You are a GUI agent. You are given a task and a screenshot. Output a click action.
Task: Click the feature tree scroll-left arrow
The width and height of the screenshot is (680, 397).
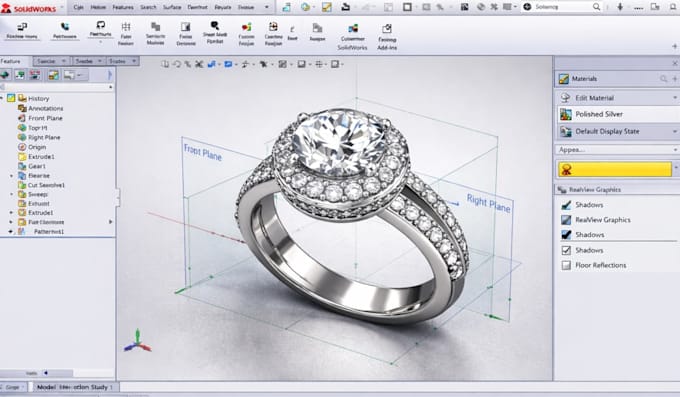coord(46,373)
